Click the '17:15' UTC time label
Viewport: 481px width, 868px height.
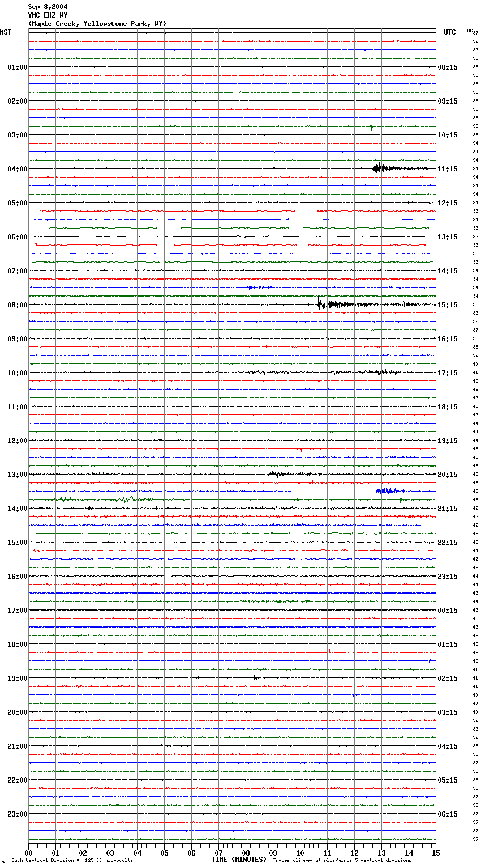click(448, 373)
